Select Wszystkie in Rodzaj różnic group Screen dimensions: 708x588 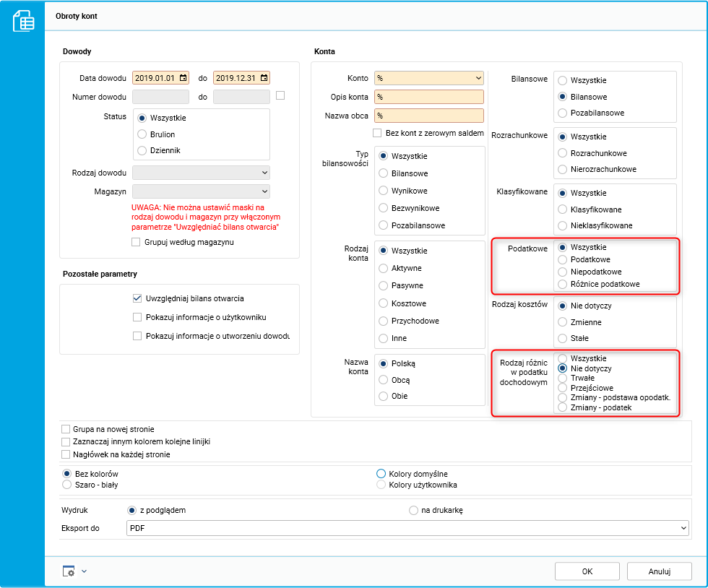(x=563, y=358)
